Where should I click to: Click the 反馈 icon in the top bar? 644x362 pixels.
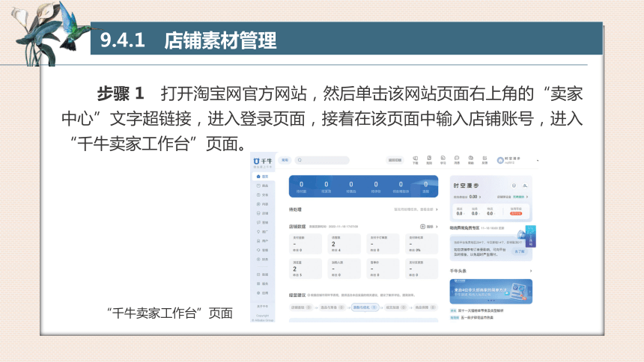point(484,159)
